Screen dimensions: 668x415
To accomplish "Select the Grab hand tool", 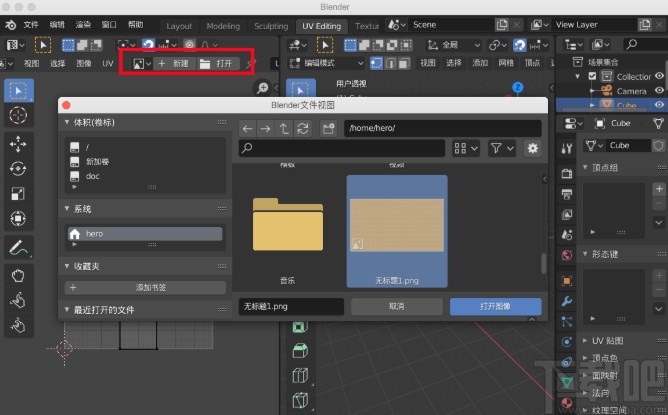I will click(18, 275).
